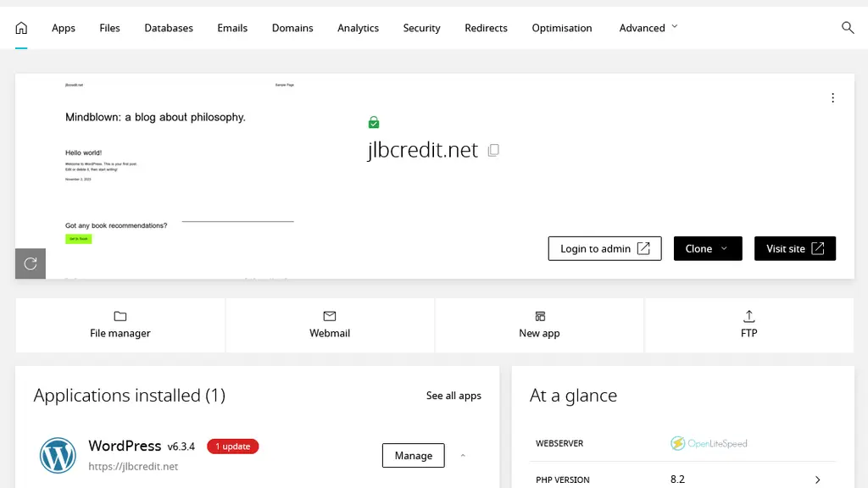
Task: Switch to the Databases tab
Action: tap(169, 28)
